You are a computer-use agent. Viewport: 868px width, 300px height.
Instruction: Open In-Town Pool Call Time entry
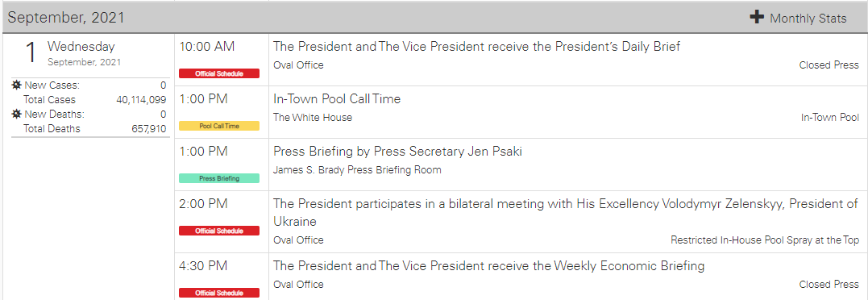(337, 99)
